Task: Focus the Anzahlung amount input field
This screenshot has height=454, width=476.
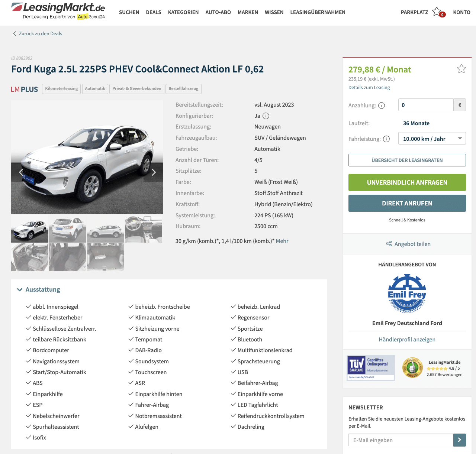Action: [426, 105]
